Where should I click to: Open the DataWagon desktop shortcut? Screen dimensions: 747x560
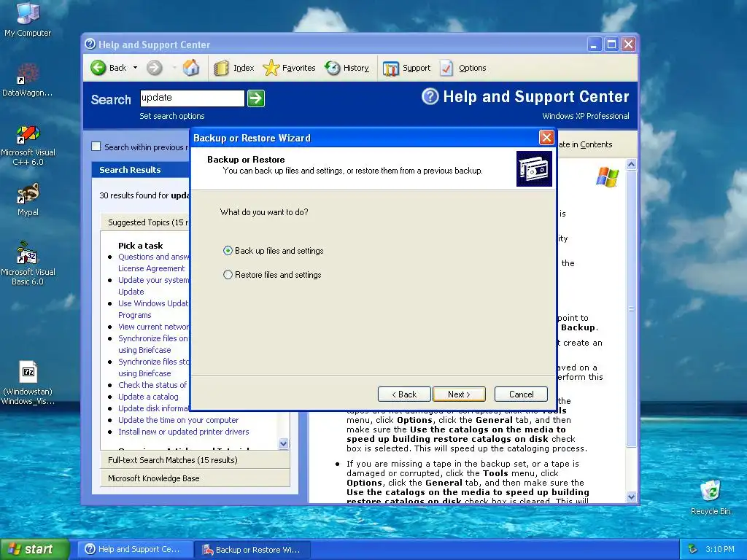pos(28,79)
